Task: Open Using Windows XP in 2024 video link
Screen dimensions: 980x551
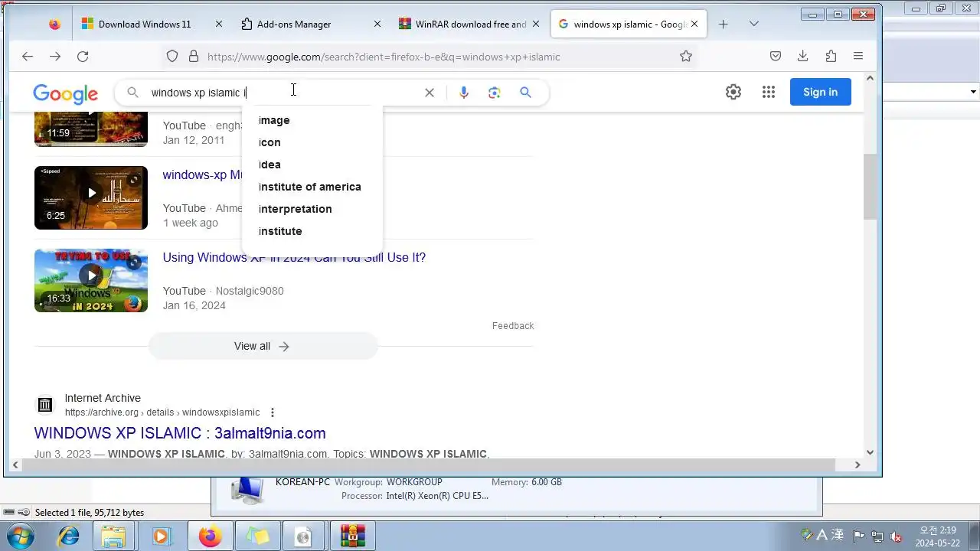Action: click(294, 257)
